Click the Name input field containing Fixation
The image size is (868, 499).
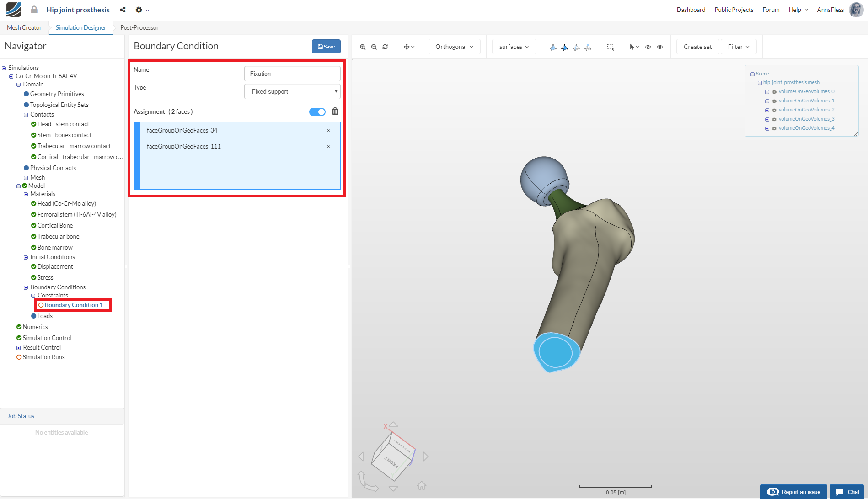[292, 74]
